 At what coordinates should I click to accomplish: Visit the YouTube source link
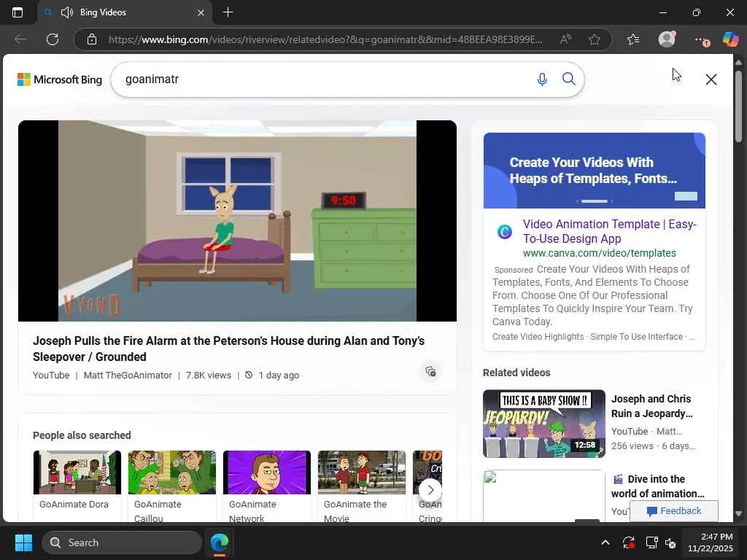point(51,376)
